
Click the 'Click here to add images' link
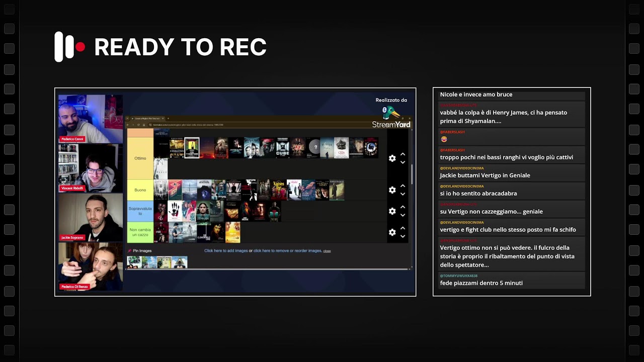[x=226, y=250]
